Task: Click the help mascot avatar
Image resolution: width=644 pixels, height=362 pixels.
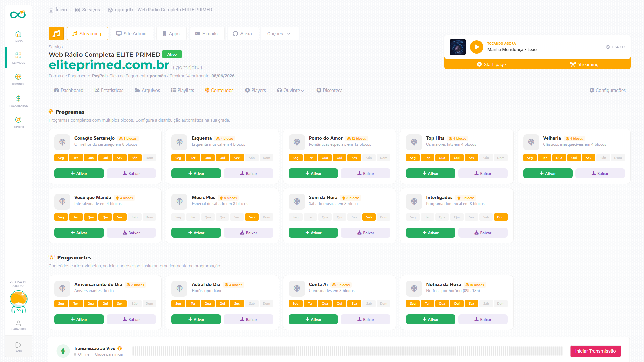Action: point(18,302)
